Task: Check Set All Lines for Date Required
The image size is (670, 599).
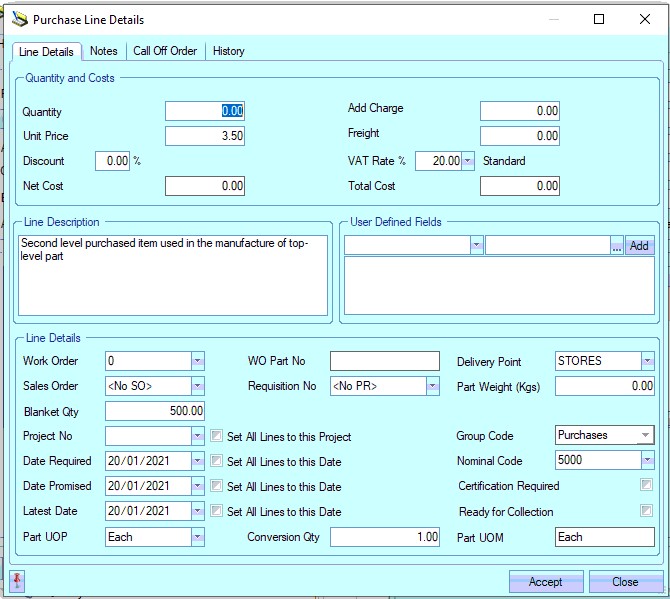Action: coord(217,461)
